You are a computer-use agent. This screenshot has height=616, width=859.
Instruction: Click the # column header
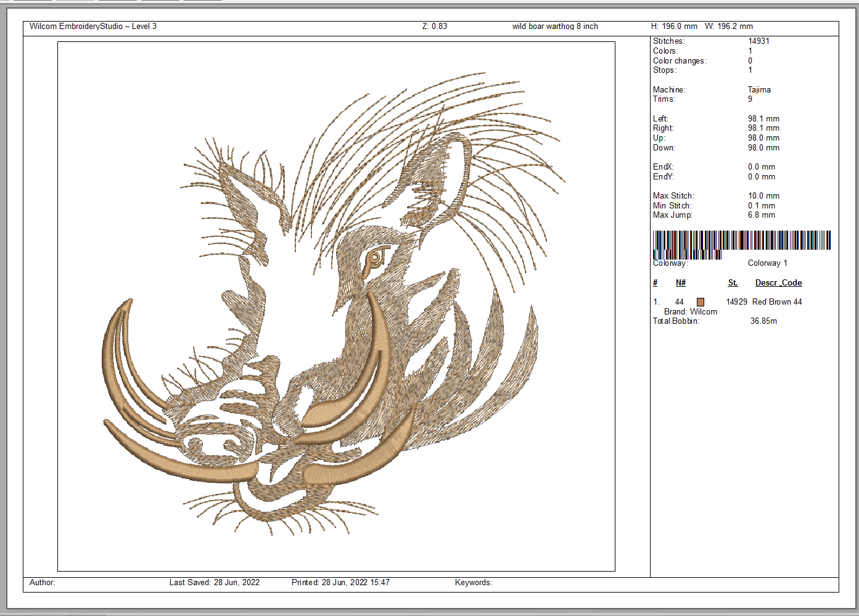coord(655,283)
